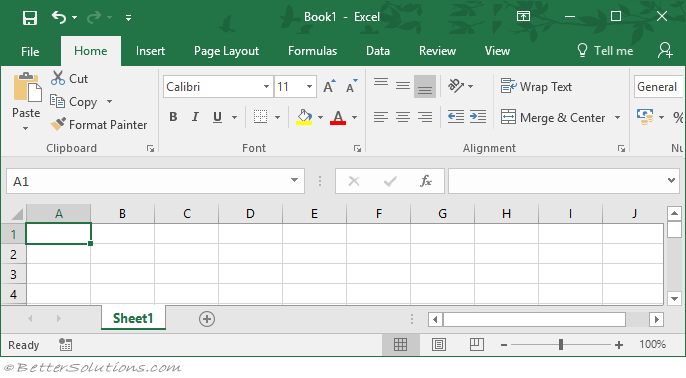Undo the last action
Viewport: 686px width, 378px height.
tap(59, 18)
